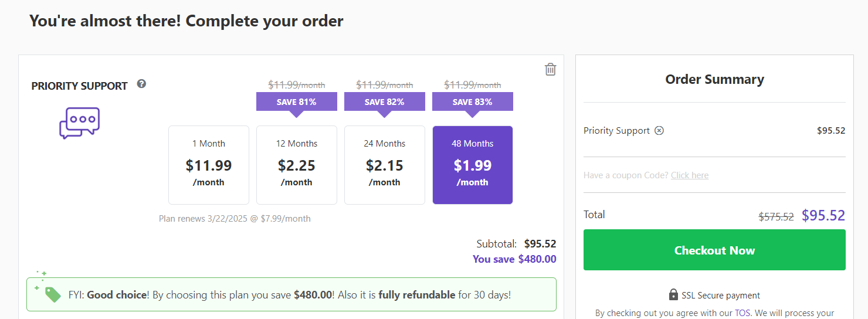Remove Priority Support via circled x icon
Viewport: 868px width, 319px height.
[x=659, y=131]
